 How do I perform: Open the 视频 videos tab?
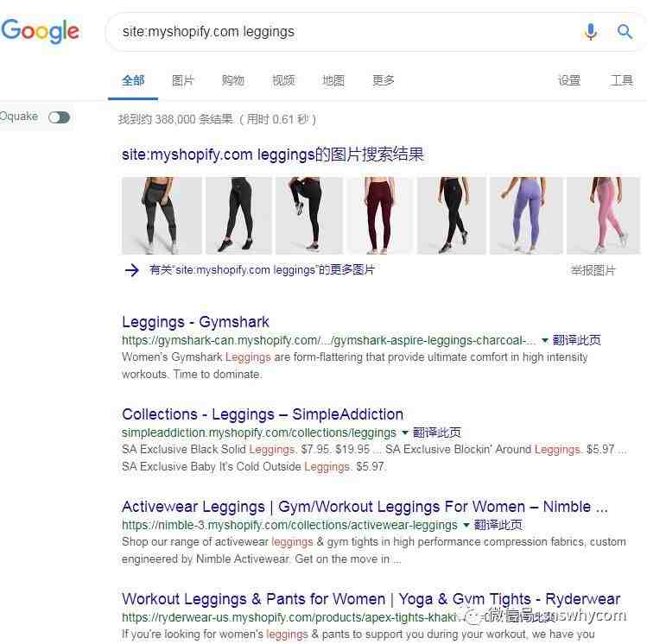click(283, 80)
